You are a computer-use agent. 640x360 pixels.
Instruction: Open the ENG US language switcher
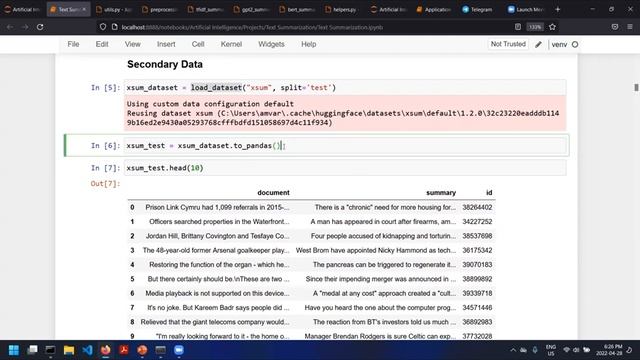click(551, 350)
